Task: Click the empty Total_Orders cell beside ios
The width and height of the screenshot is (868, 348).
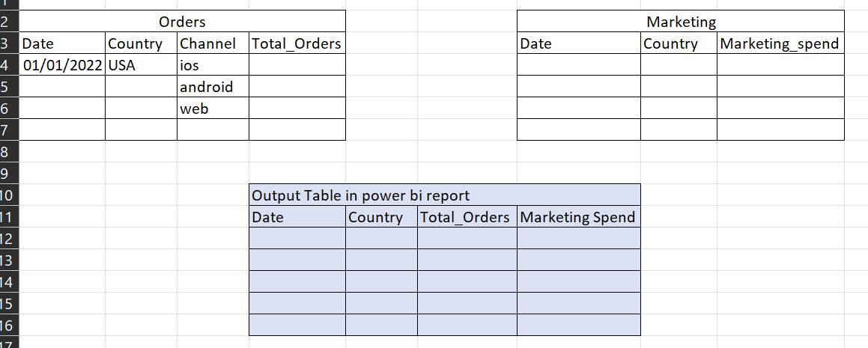Action: pos(297,64)
